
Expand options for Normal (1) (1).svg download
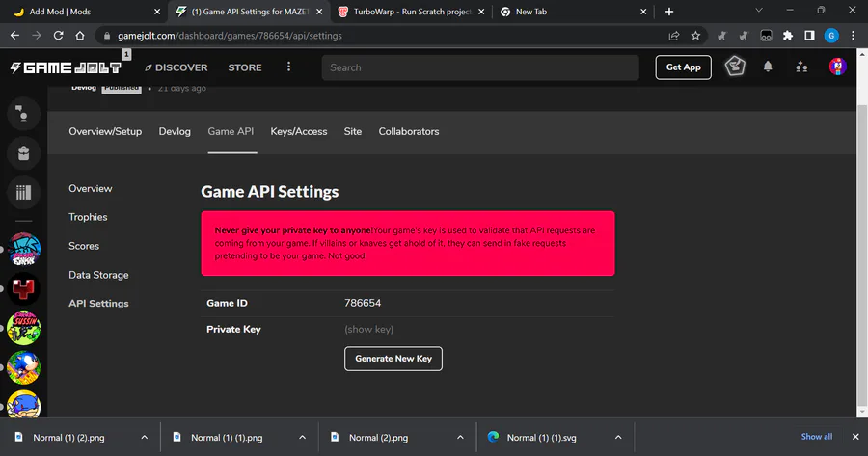coord(618,437)
